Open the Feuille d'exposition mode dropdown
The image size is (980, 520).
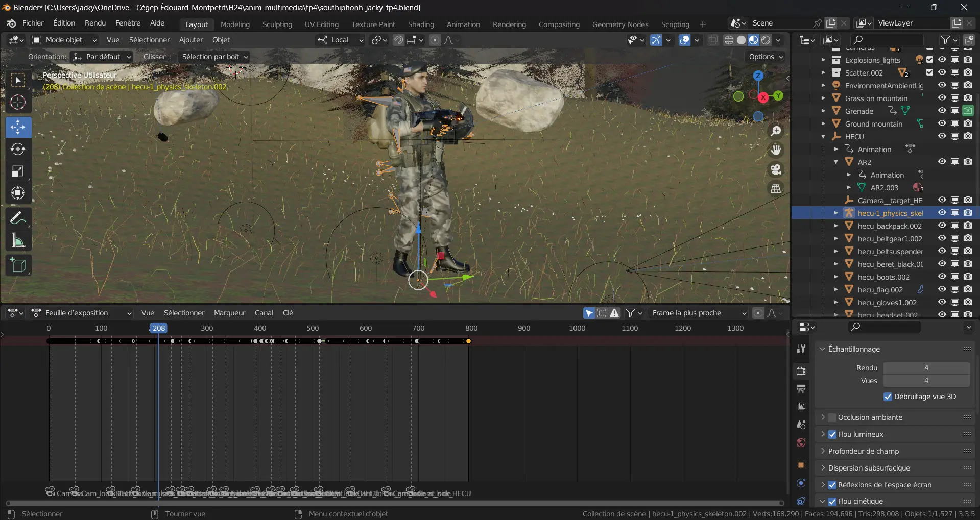click(x=82, y=313)
